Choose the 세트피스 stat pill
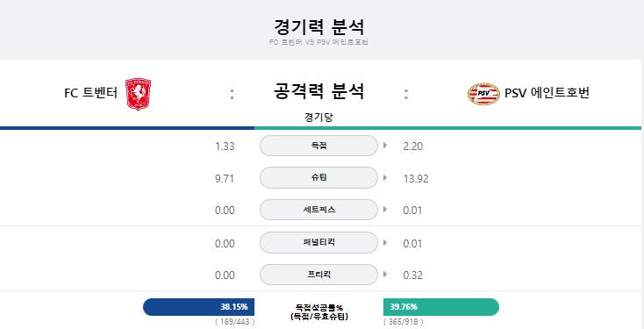Screen dimensions: 644x329 click(x=318, y=210)
